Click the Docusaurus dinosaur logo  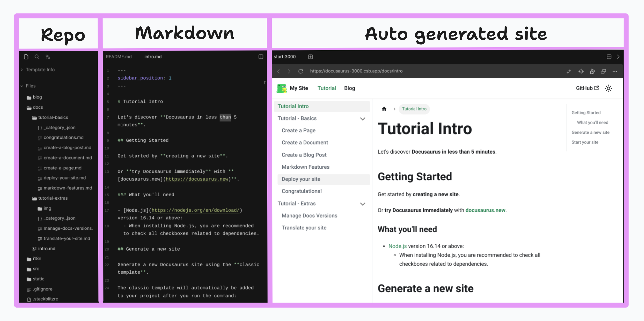pos(282,88)
